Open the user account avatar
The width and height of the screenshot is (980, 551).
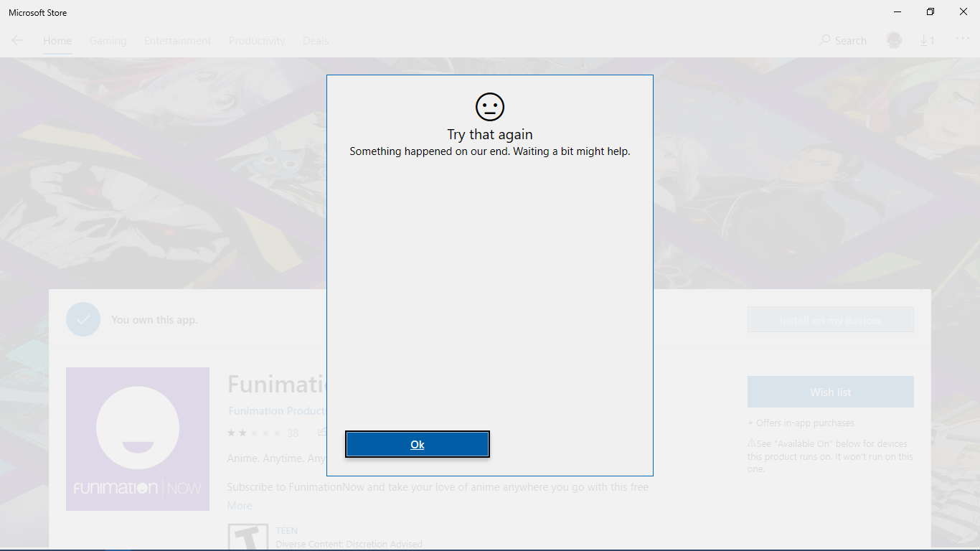click(894, 40)
